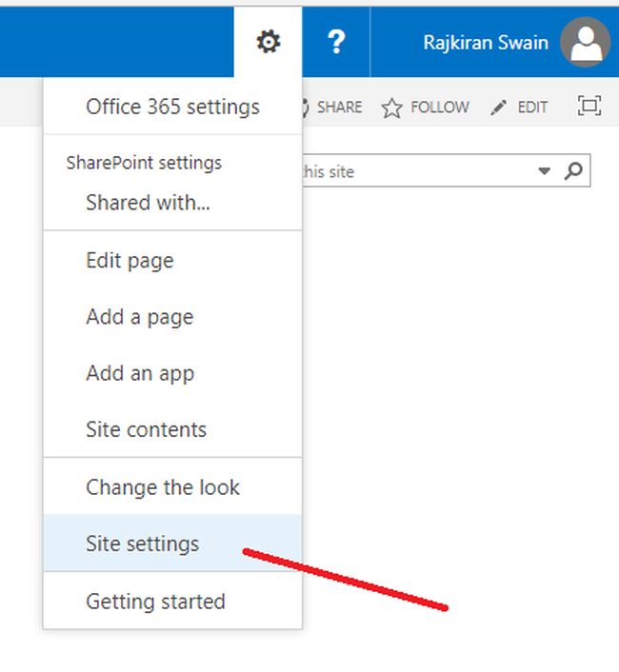Click the Edit pencil icon
The width and height of the screenshot is (619, 672).
tap(499, 108)
